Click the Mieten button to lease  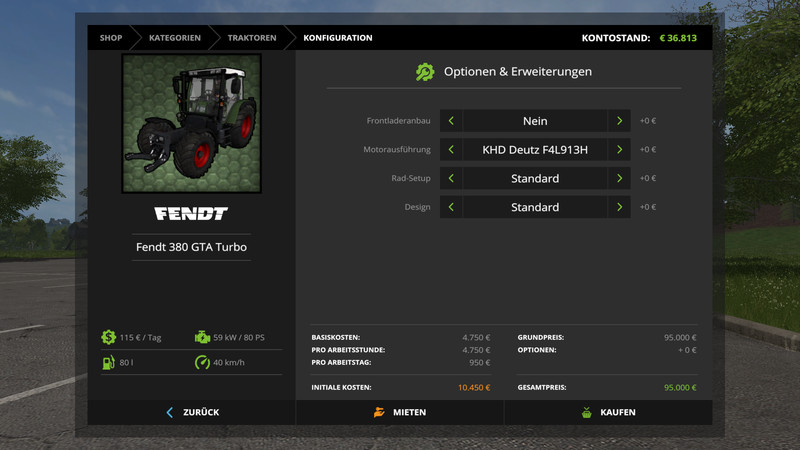(x=400, y=412)
